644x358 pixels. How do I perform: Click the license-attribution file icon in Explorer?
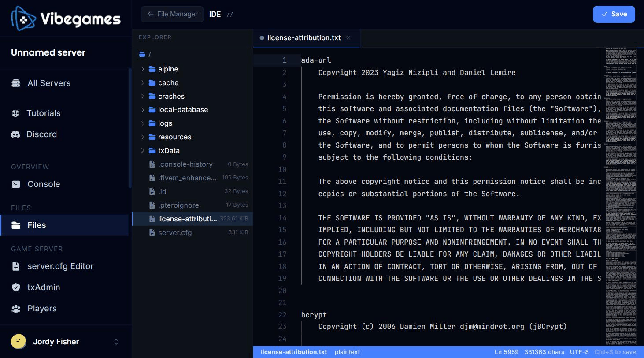tap(152, 219)
